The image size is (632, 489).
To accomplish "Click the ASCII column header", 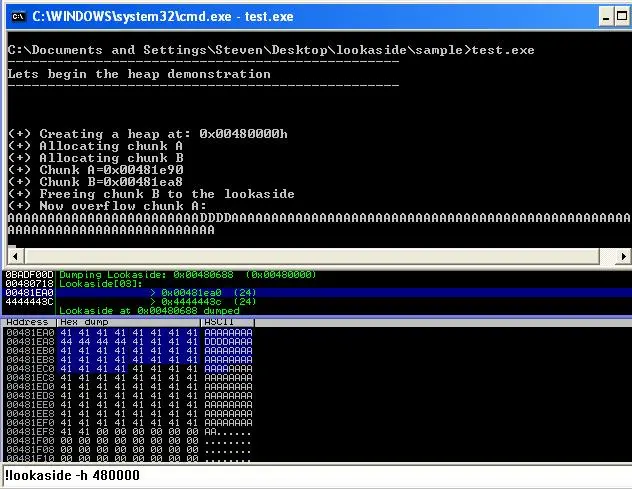I will pyautogui.click(x=228, y=322).
